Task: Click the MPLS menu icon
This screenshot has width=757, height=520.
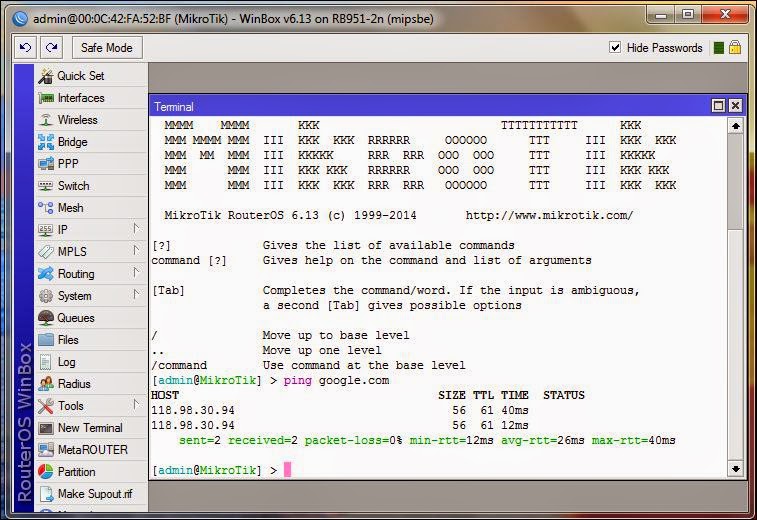Action: coord(46,252)
